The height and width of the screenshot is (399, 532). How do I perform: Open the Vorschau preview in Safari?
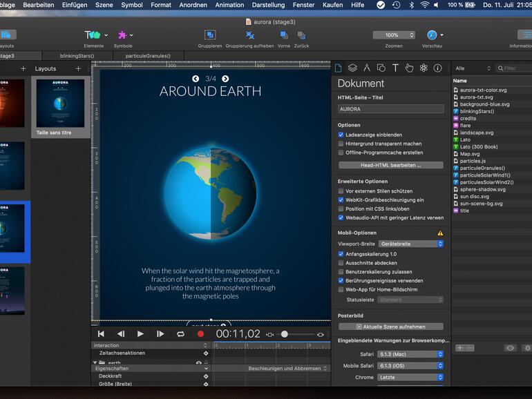tap(431, 35)
